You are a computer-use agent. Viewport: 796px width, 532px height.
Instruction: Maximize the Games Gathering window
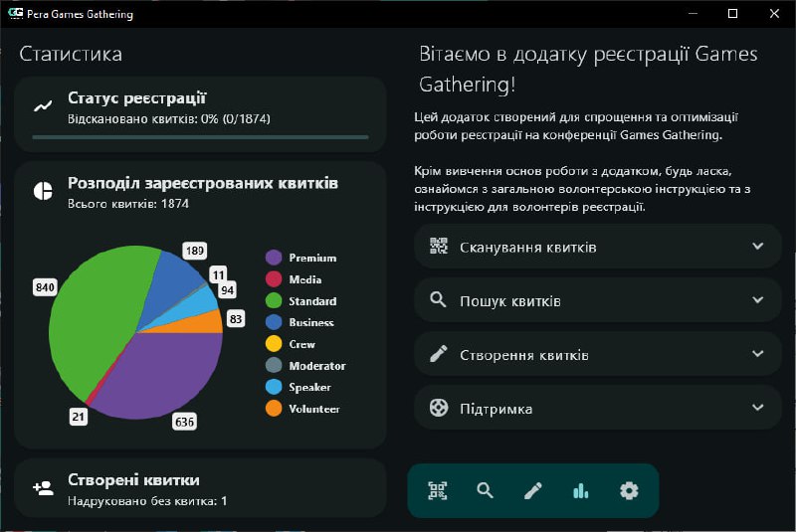[x=732, y=14]
